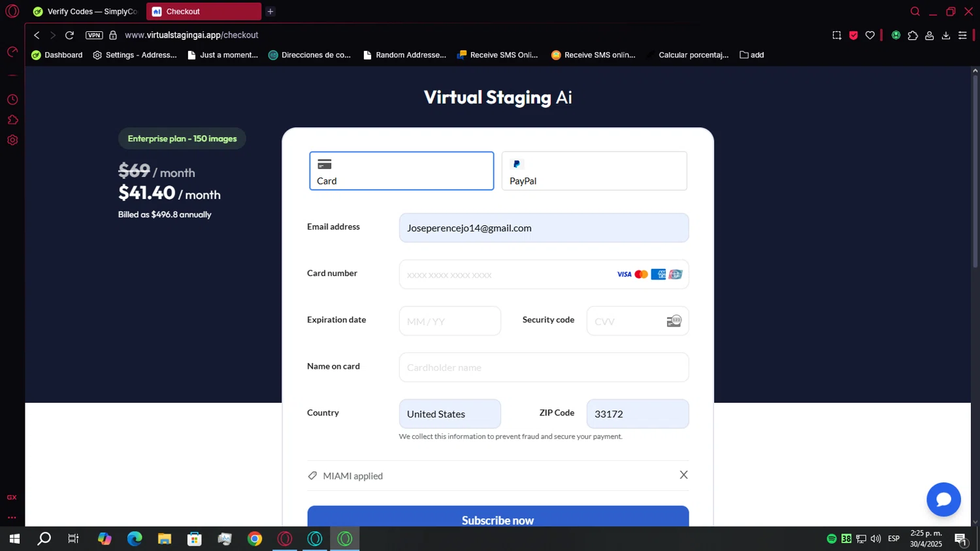980x551 pixels.
Task: Open Extensions cube icon in sidebar
Action: 12,119
